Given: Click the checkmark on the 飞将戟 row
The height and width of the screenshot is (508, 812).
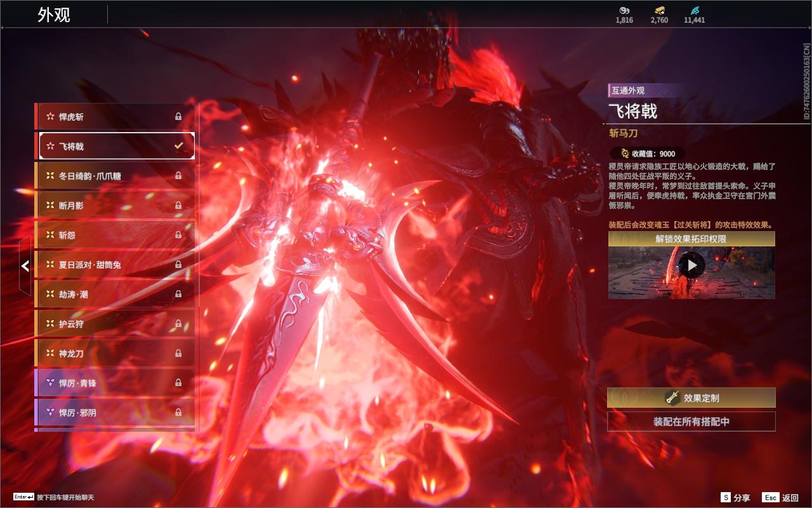Looking at the screenshot, I should [179, 146].
